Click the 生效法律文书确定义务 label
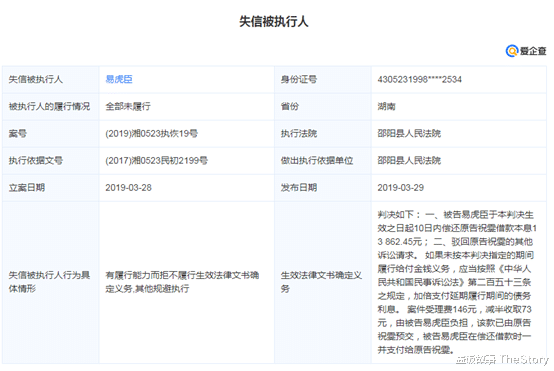 coord(321,282)
